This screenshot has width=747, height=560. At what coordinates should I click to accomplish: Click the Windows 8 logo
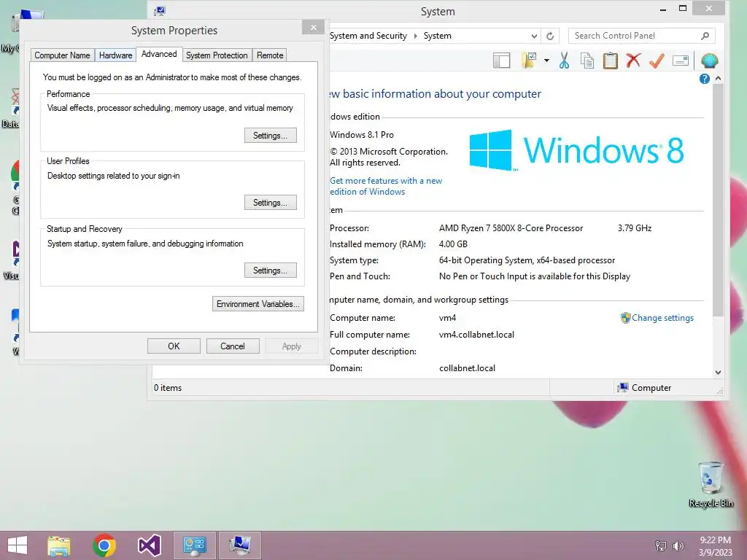click(x=576, y=150)
